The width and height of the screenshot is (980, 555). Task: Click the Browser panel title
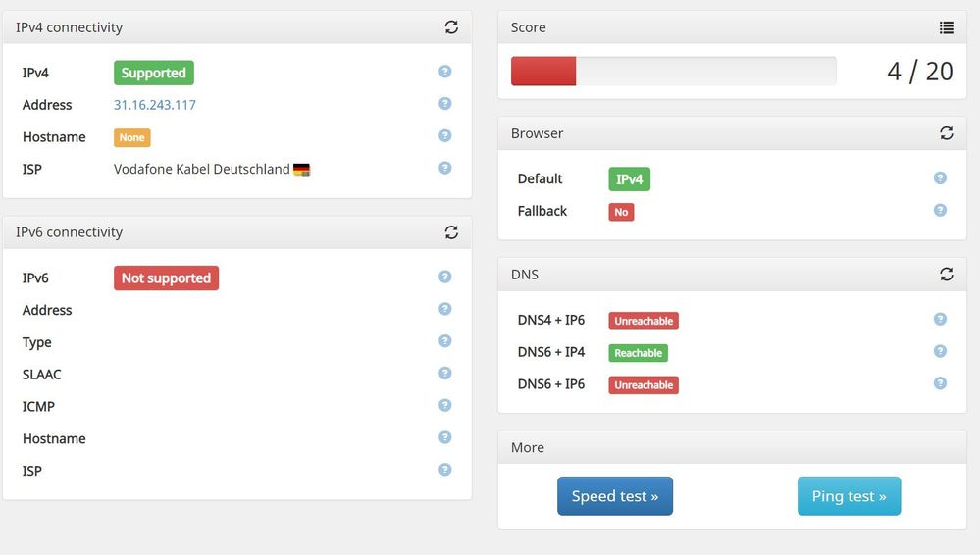tap(537, 133)
